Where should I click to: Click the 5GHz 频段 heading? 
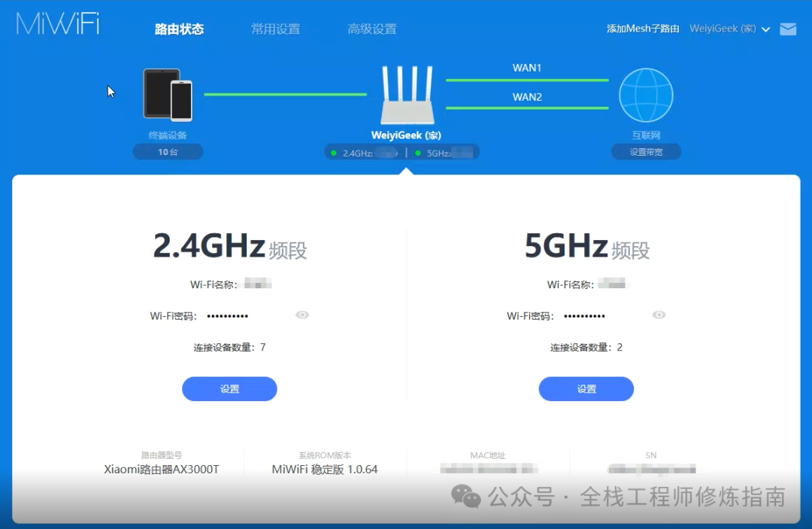tap(586, 246)
